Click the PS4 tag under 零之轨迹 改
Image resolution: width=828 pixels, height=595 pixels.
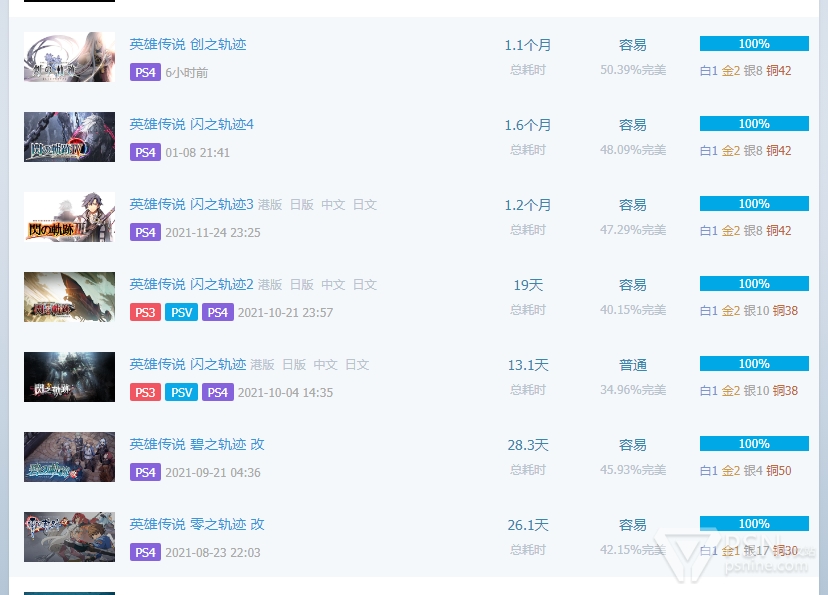145,552
